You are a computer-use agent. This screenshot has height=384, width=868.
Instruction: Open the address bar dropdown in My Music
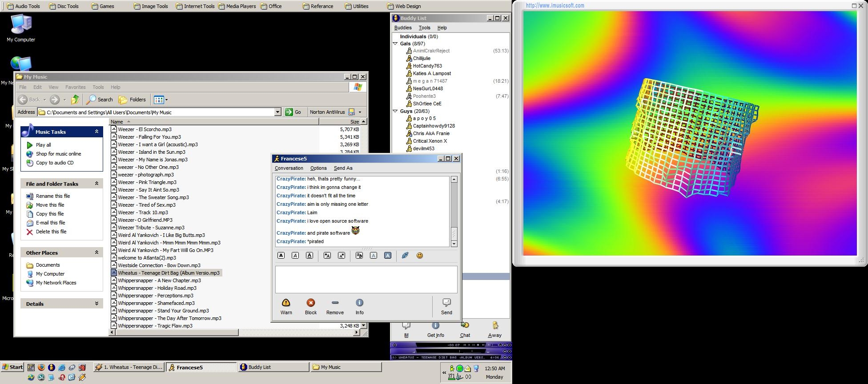pyautogui.click(x=277, y=112)
